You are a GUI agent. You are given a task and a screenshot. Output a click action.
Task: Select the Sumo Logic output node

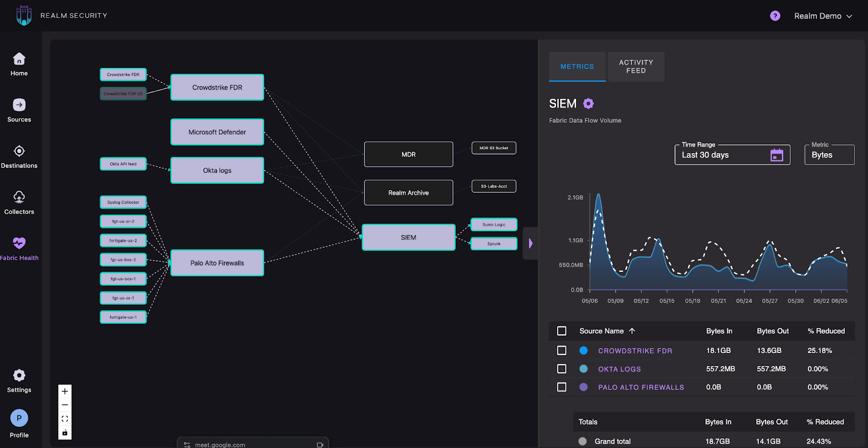point(494,224)
